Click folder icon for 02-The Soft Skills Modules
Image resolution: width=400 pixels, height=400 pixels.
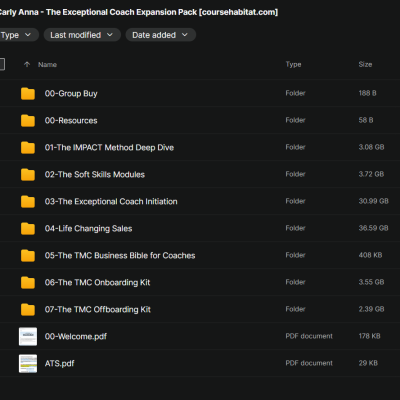click(x=28, y=175)
